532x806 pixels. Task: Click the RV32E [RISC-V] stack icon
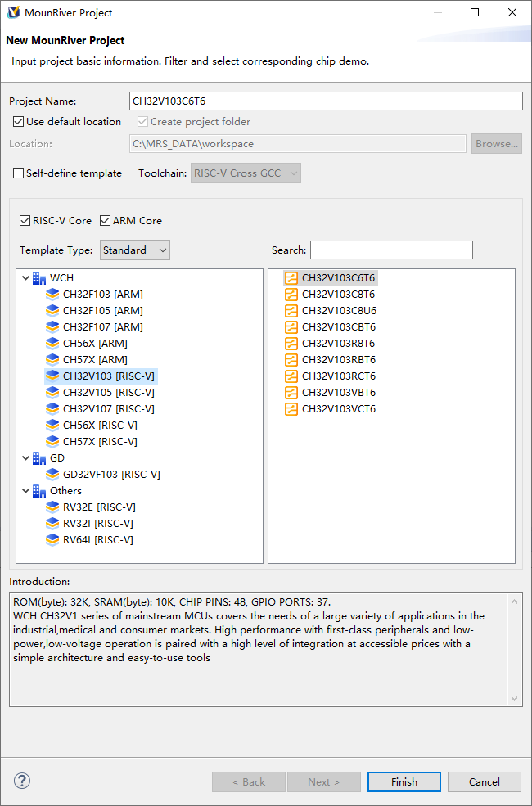[52, 507]
